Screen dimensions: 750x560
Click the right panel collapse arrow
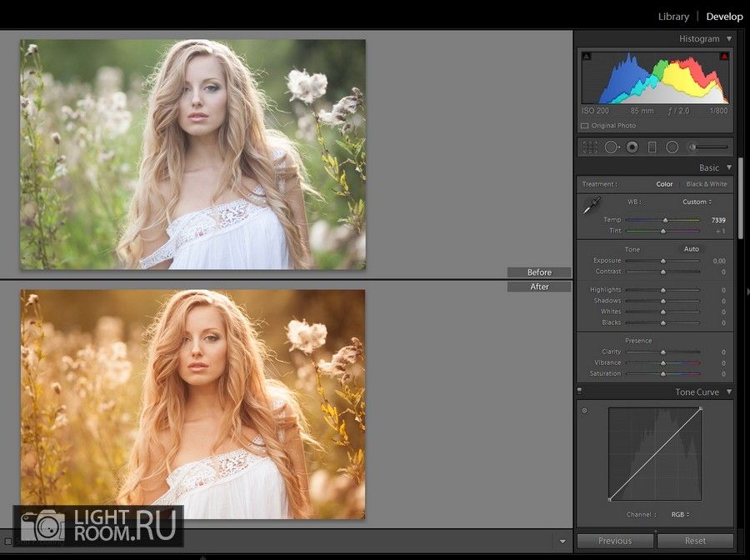747,291
